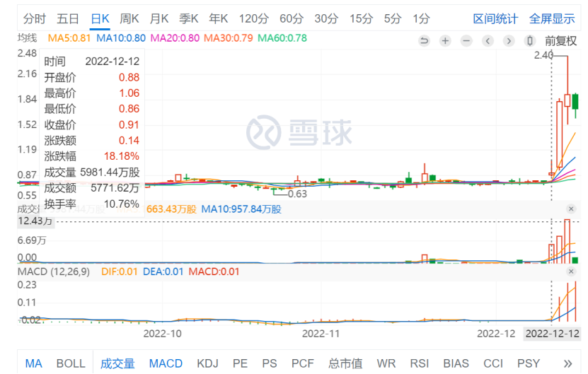Toggle the KDJ indicator

point(207,363)
